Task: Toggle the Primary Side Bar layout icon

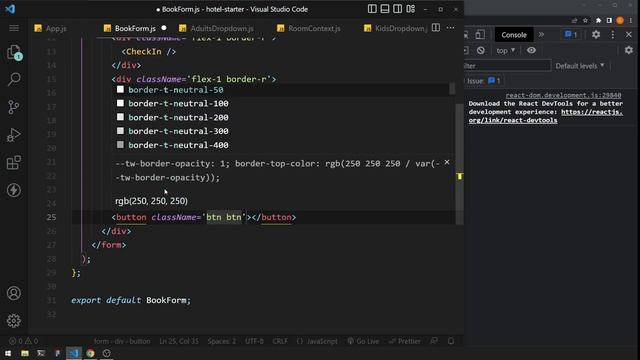Action: click(x=372, y=9)
